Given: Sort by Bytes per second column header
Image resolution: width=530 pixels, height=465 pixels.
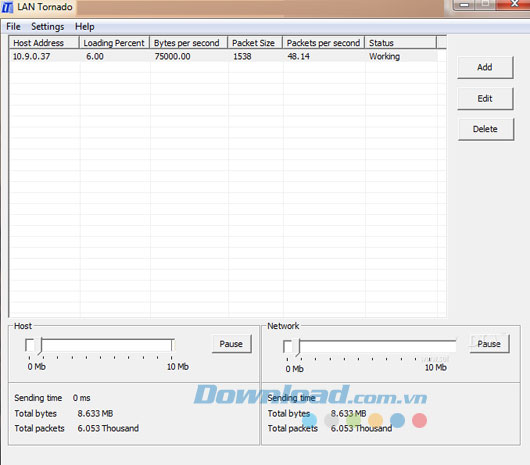Looking at the screenshot, I should [x=188, y=43].
